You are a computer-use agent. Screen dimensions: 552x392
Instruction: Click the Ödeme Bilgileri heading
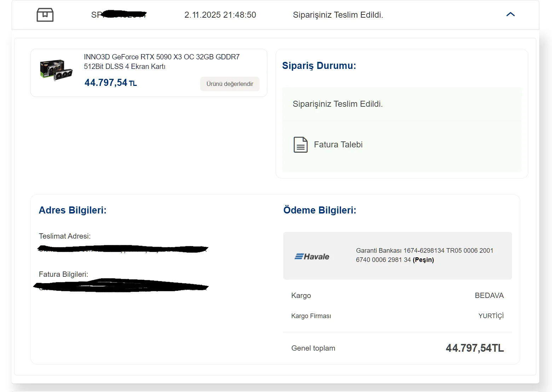[320, 210]
